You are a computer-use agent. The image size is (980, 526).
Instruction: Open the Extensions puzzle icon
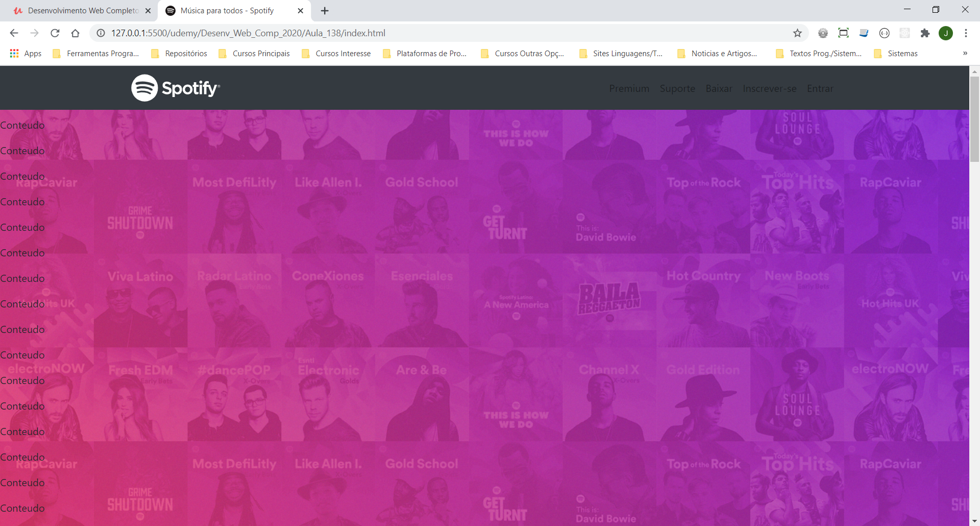(925, 33)
